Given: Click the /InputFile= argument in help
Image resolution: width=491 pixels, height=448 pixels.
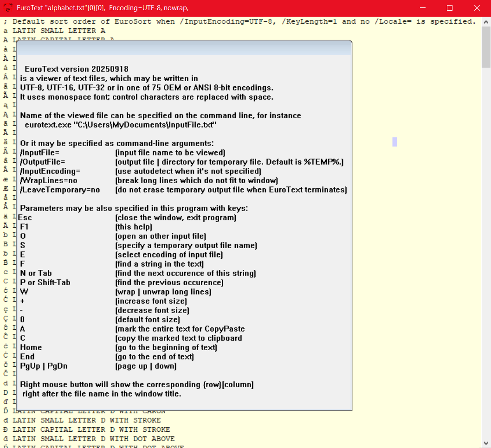Looking at the screenshot, I should (x=40, y=153).
